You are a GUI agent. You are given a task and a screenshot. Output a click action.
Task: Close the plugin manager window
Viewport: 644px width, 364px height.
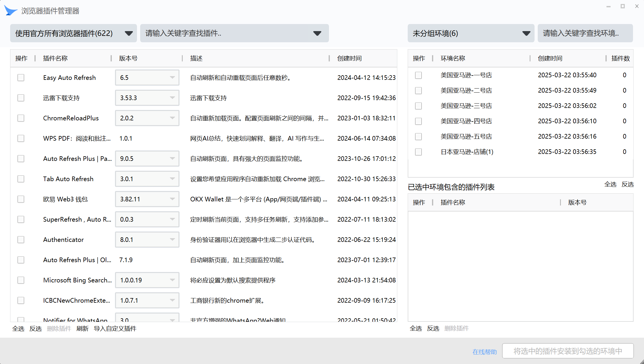pyautogui.click(x=637, y=6)
